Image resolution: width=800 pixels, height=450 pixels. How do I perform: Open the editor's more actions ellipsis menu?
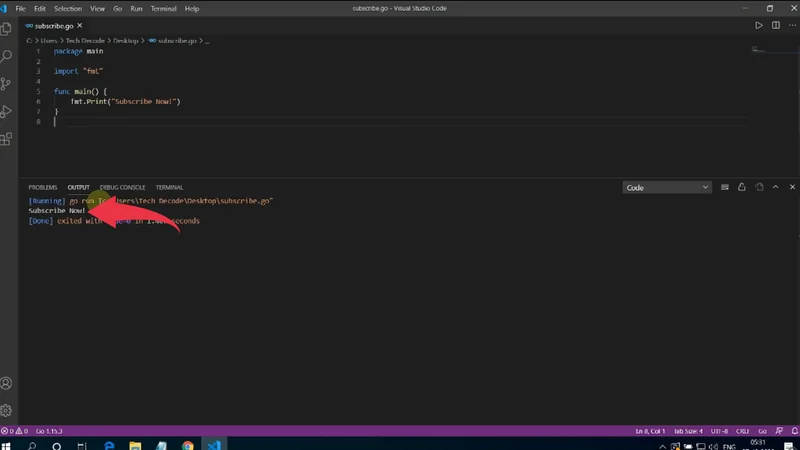pyautogui.click(x=791, y=25)
